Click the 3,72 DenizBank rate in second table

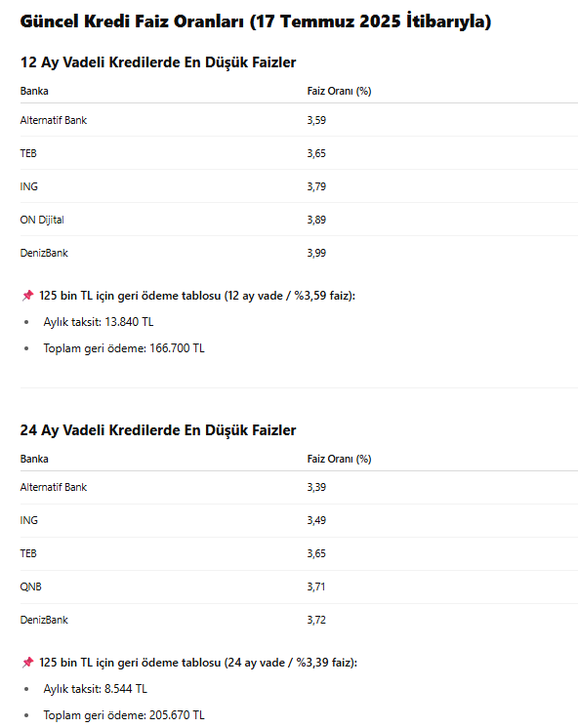point(316,620)
